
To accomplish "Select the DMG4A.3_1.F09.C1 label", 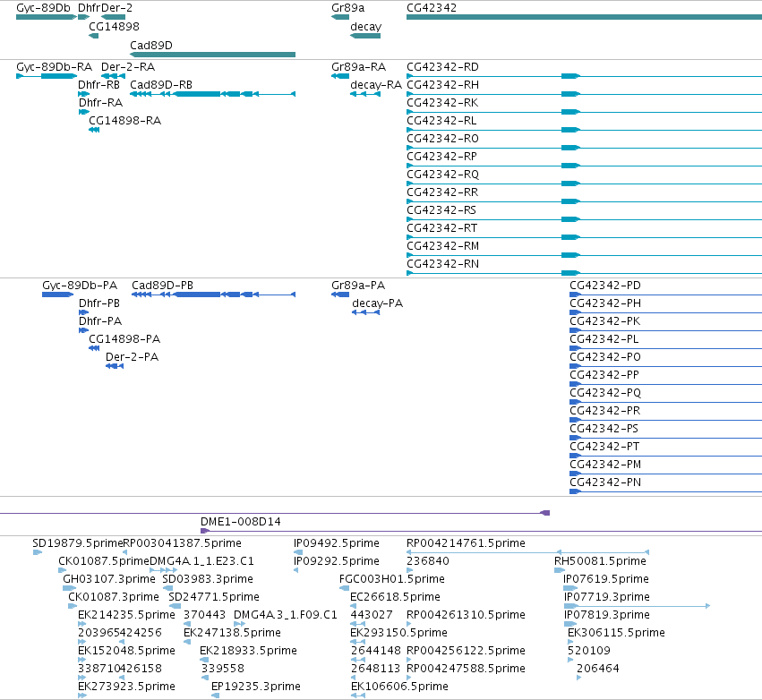I will click(x=286, y=614).
